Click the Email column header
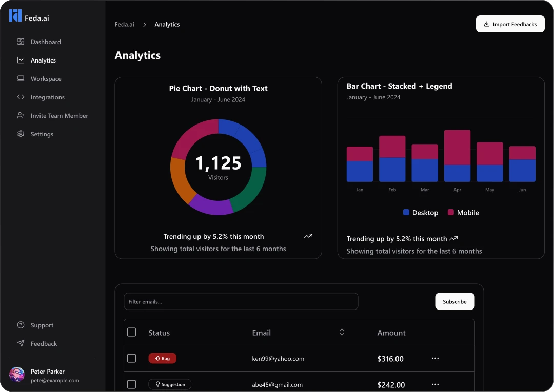 262,333
